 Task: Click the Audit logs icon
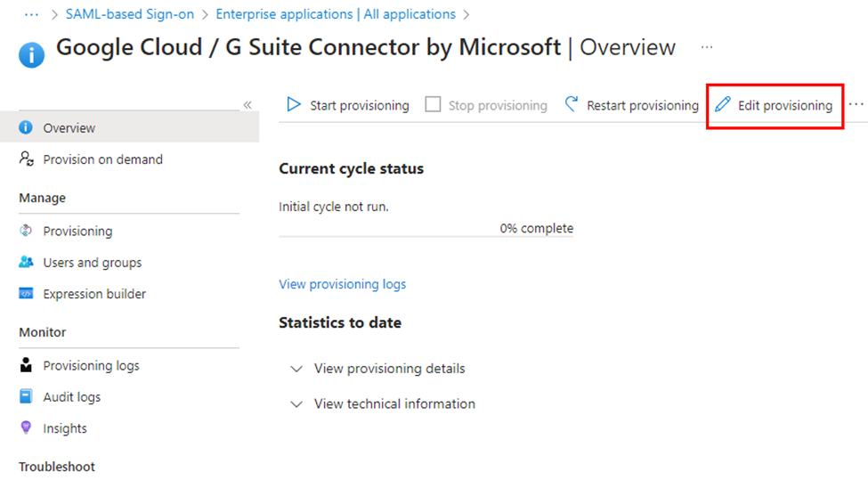27,397
